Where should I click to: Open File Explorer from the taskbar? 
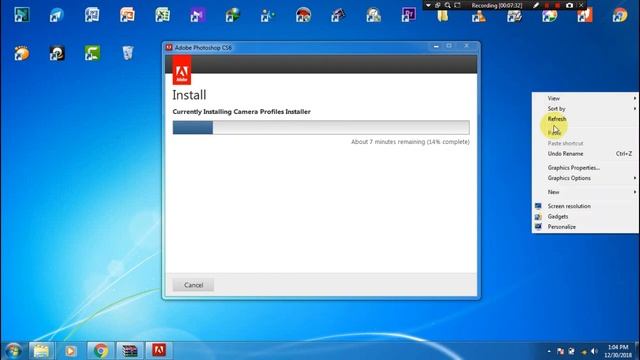[x=41, y=350]
